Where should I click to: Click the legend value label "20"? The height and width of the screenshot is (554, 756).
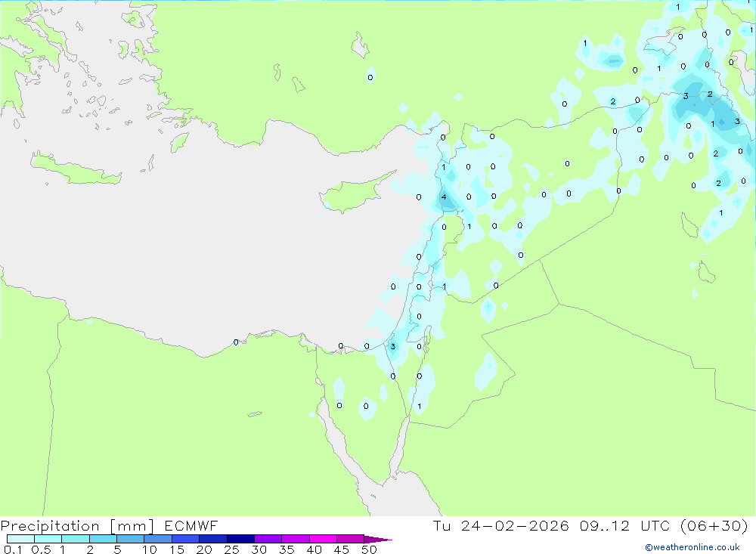[x=204, y=549]
